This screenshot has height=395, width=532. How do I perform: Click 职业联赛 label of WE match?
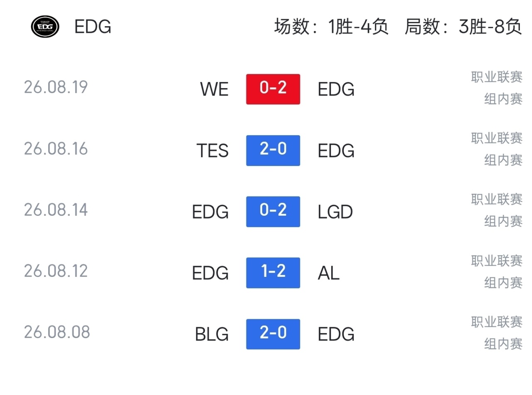coord(497,77)
